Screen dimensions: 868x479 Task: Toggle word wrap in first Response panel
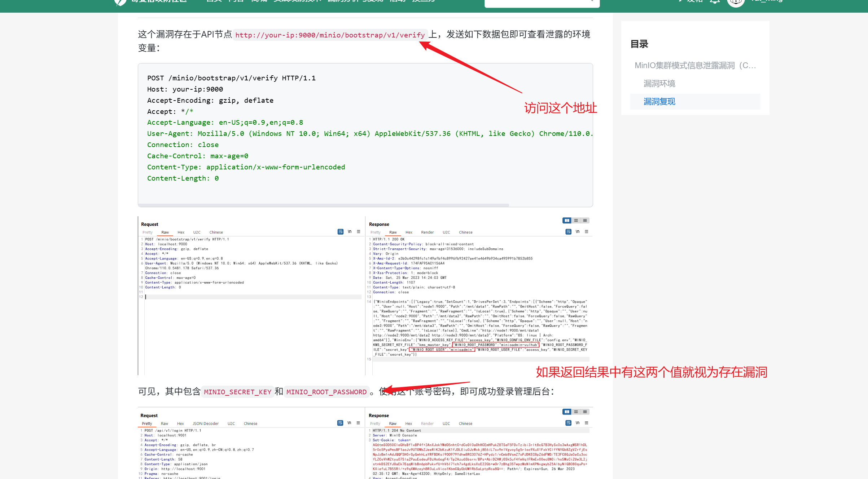[568, 232]
